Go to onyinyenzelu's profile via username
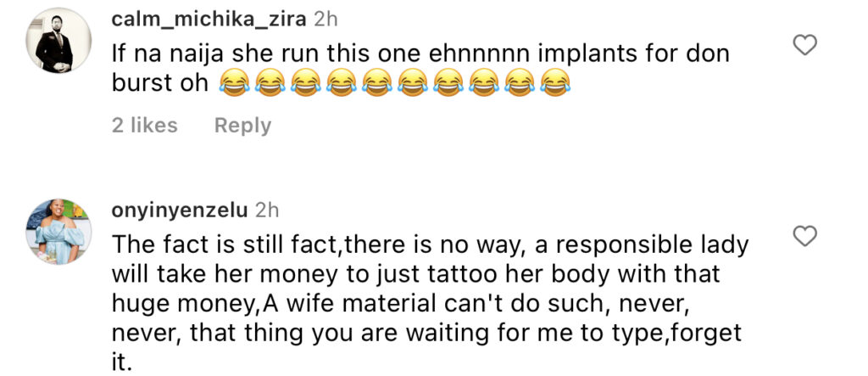This screenshot has height=376, width=868. pos(180,209)
